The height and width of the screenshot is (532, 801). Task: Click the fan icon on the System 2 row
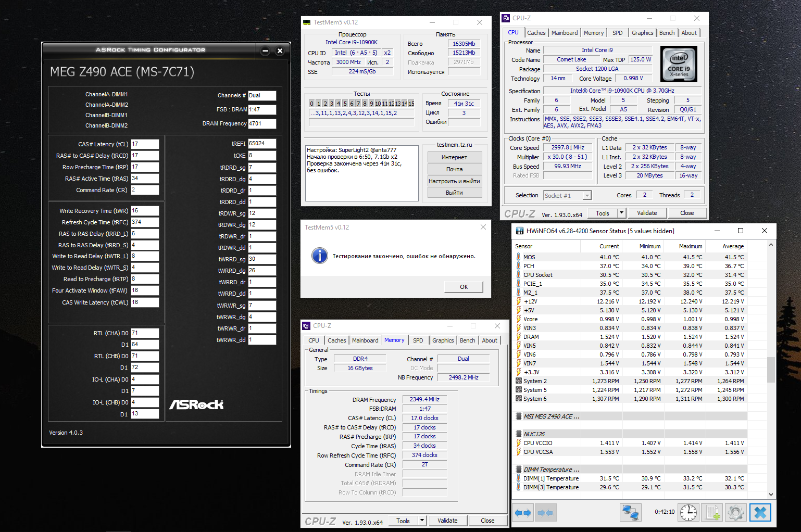click(519, 381)
